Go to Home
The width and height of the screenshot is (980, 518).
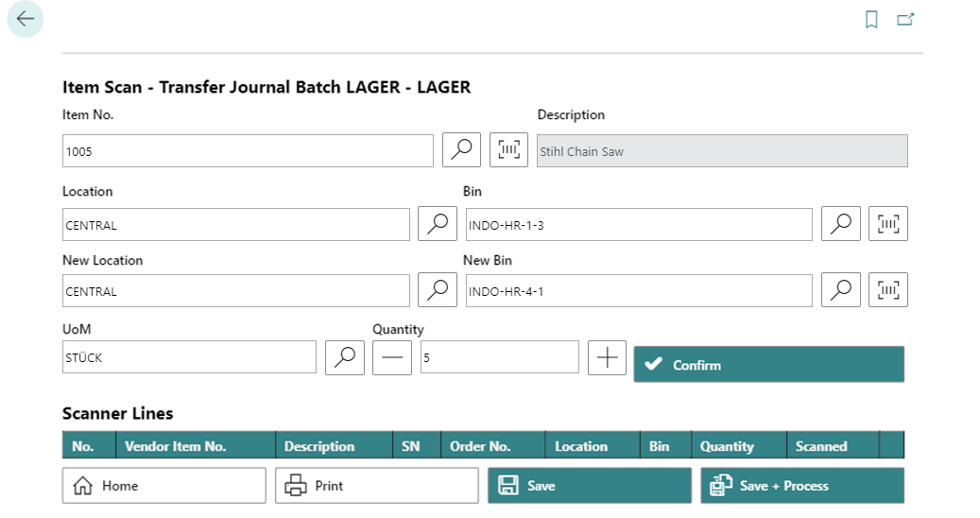click(164, 486)
